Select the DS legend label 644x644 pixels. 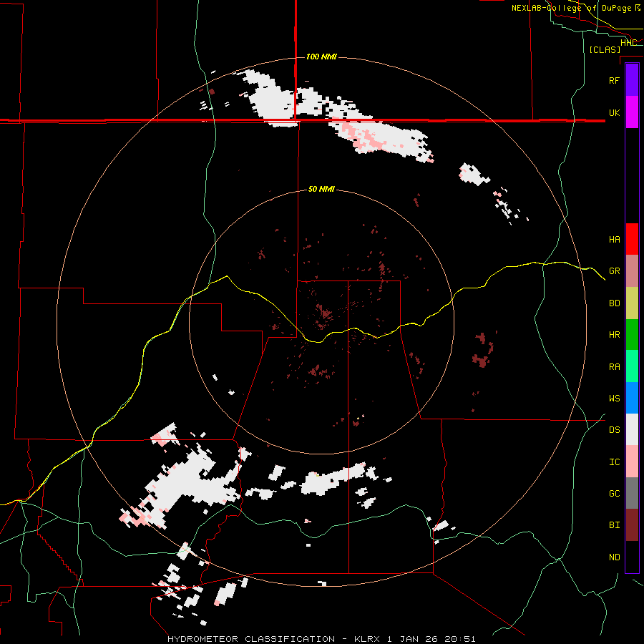click(x=615, y=430)
